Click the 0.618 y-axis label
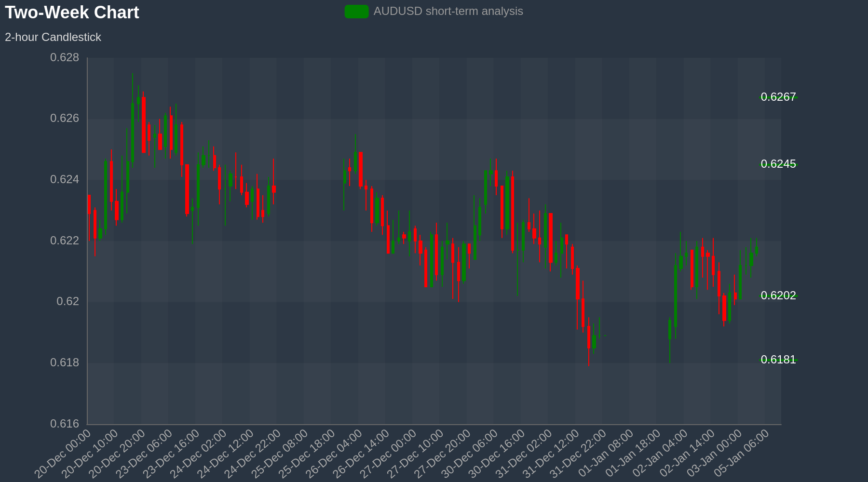The width and height of the screenshot is (868, 482). point(65,362)
